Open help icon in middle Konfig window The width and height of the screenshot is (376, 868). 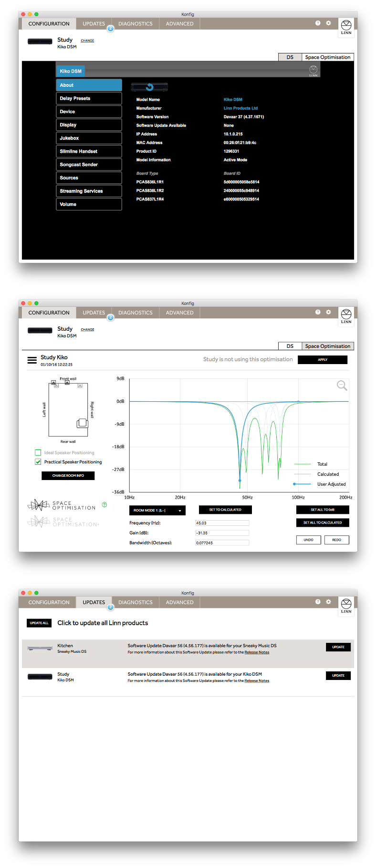click(x=318, y=312)
